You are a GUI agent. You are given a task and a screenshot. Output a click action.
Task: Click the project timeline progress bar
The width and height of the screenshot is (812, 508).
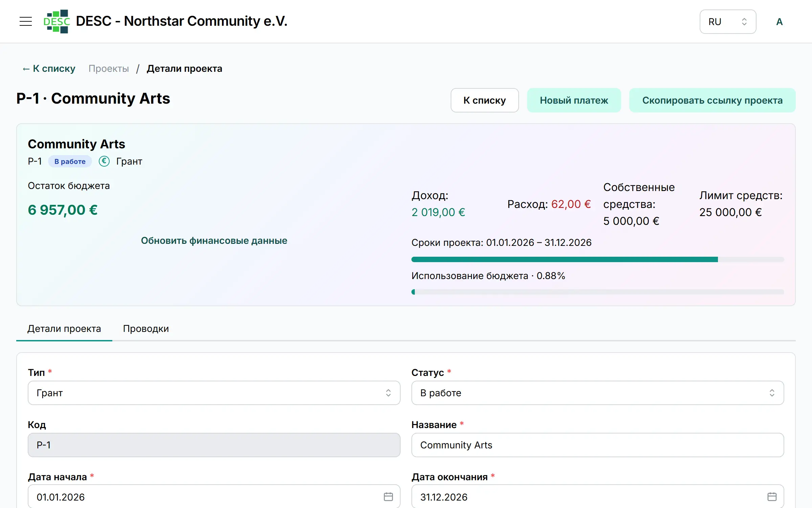597,259
